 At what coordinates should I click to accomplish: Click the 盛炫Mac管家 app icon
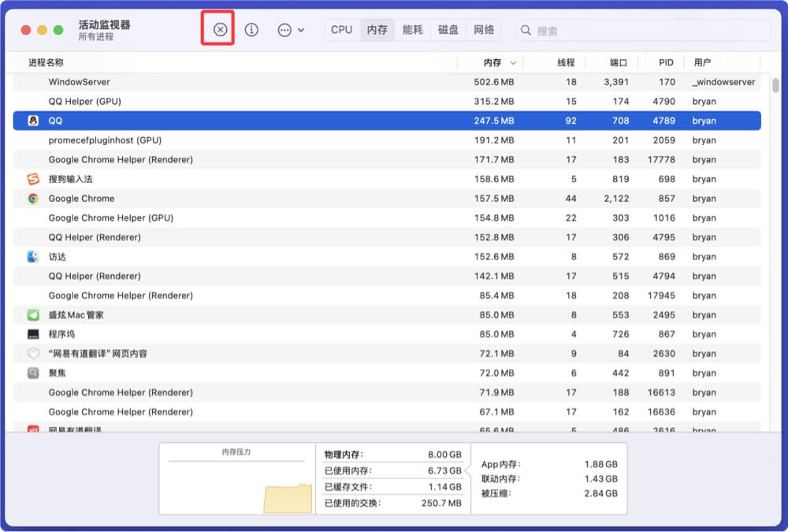pyautogui.click(x=33, y=315)
